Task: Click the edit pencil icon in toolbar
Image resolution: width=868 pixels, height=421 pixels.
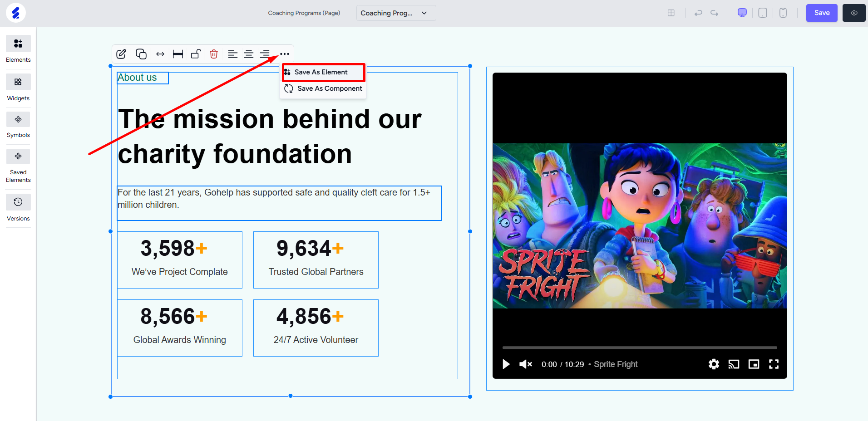Action: (x=121, y=54)
